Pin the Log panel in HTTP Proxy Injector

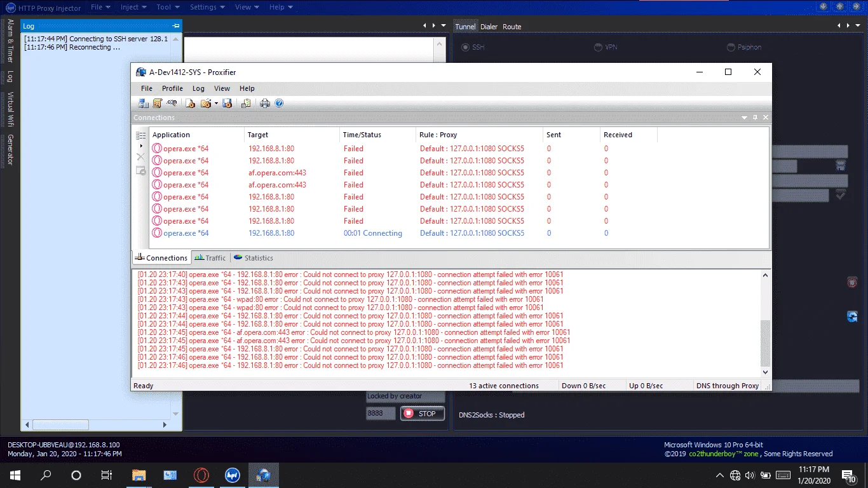pyautogui.click(x=176, y=26)
